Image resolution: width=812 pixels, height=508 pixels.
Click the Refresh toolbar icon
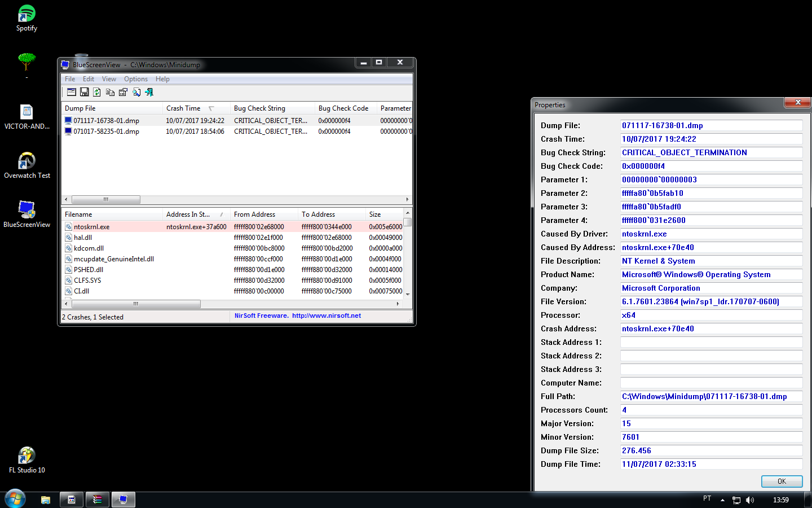pos(97,92)
